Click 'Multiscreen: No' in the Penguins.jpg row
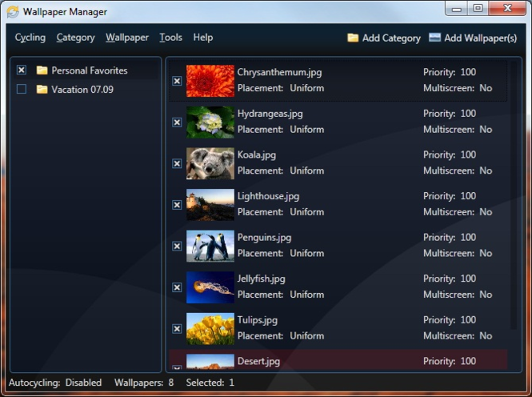This screenshot has height=397, width=532. coord(458,254)
